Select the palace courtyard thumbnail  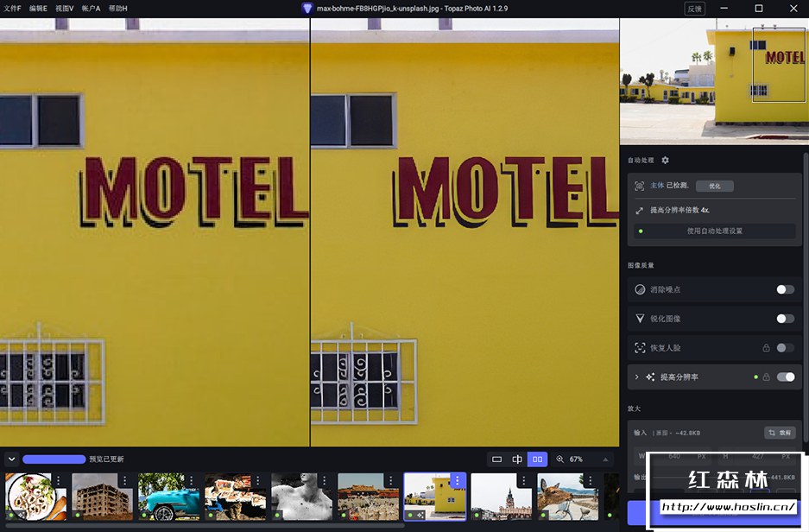click(x=369, y=497)
